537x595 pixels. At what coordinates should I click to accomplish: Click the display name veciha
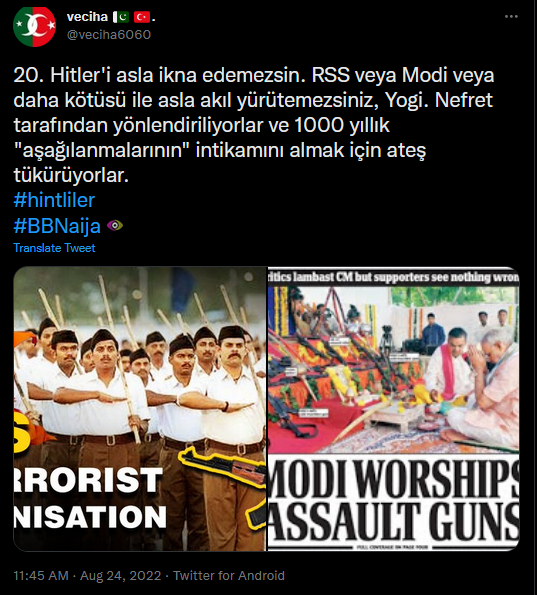[87, 17]
